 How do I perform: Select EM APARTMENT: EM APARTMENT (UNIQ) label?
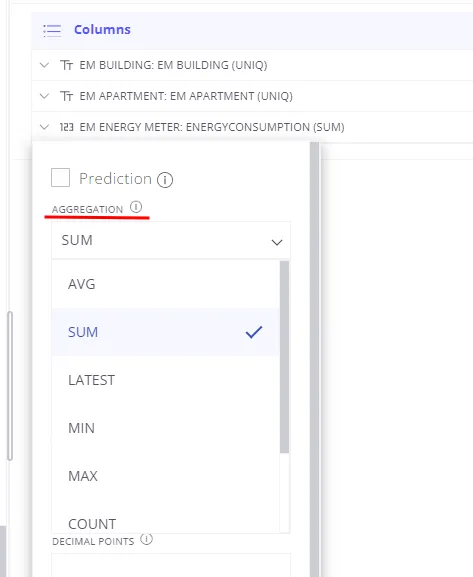point(186,96)
